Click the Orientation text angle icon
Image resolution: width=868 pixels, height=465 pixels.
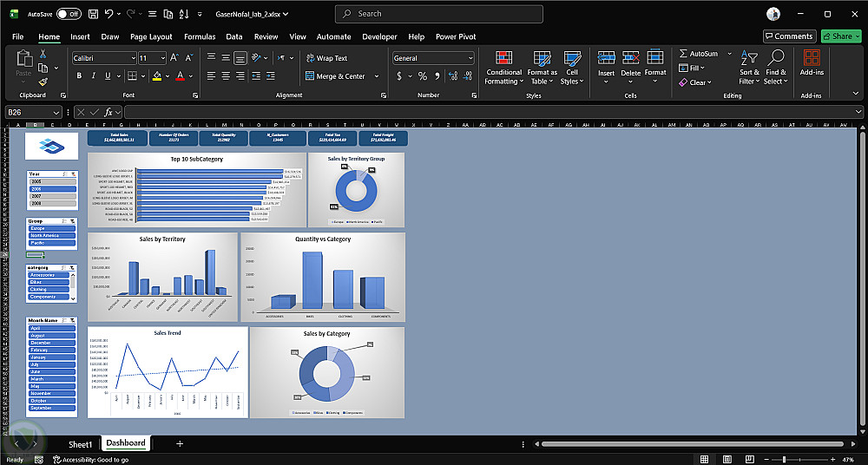pyautogui.click(x=256, y=57)
